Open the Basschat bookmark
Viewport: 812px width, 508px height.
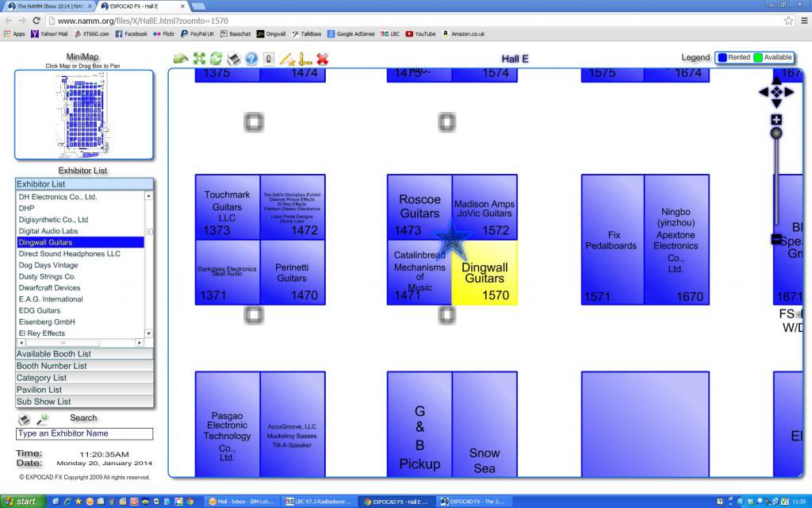coord(235,33)
